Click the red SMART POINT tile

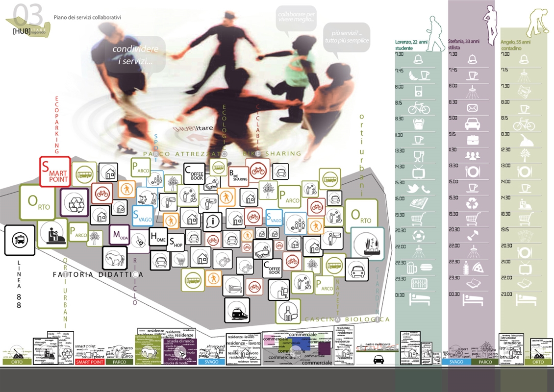click(x=55, y=171)
